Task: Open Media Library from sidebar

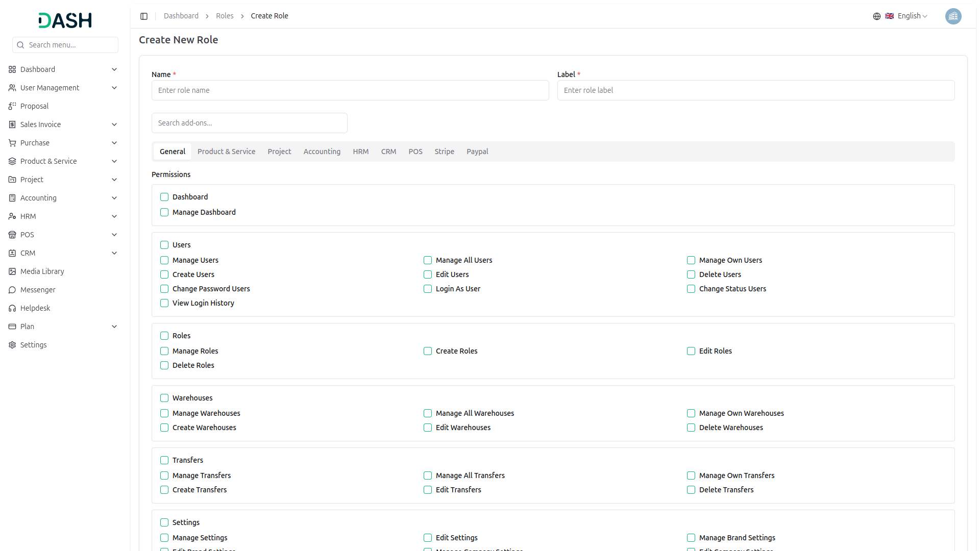Action: pos(42,271)
